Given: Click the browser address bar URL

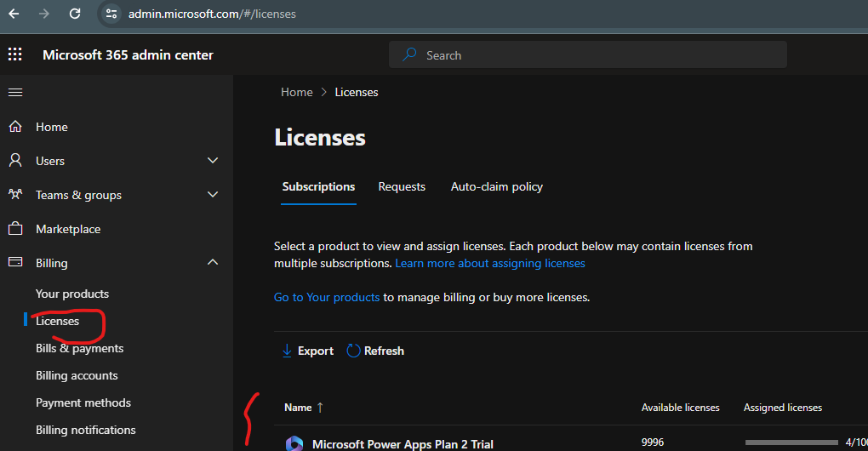Looking at the screenshot, I should click(x=212, y=14).
